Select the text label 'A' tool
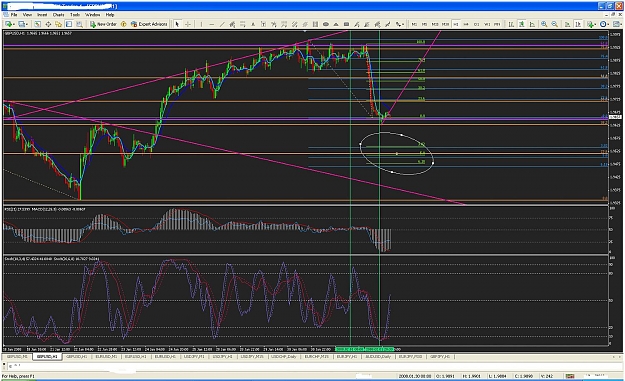Image resolution: width=625 pixels, height=381 pixels. coord(253,24)
